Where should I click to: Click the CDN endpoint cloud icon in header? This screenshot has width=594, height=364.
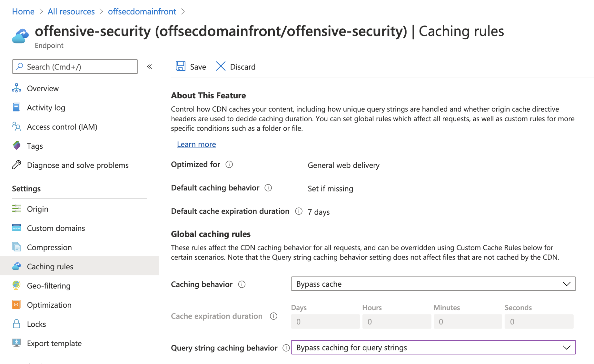20,36
